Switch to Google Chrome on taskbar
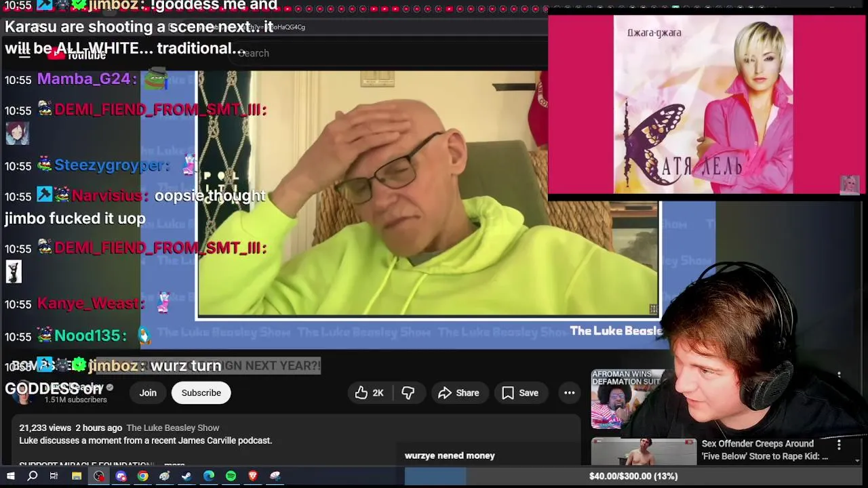 pyautogui.click(x=142, y=476)
